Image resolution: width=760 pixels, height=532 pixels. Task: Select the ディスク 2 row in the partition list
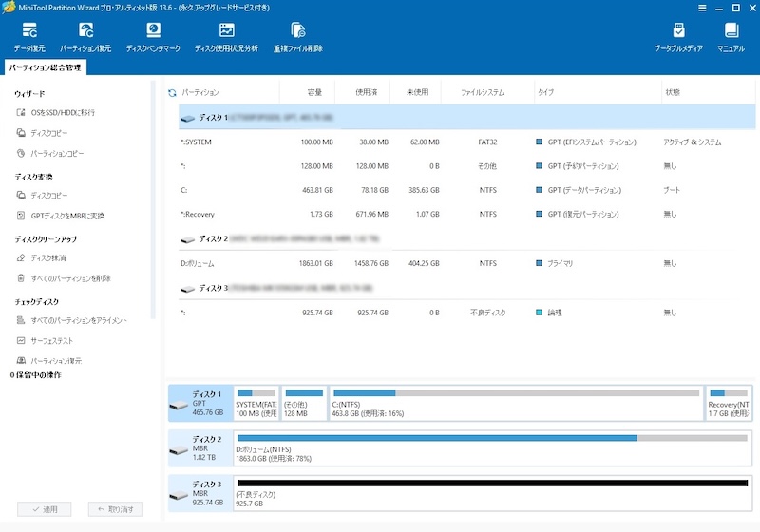(214, 238)
